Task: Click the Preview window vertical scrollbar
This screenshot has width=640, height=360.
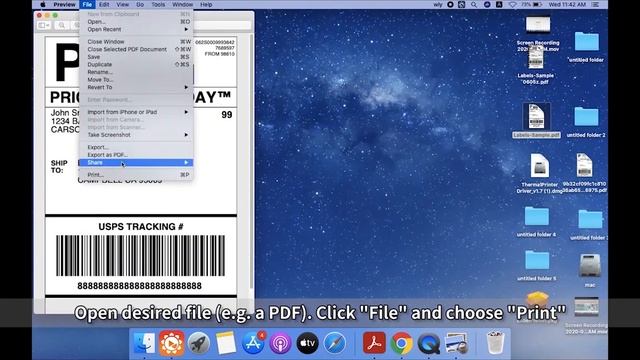Action: click(x=251, y=163)
